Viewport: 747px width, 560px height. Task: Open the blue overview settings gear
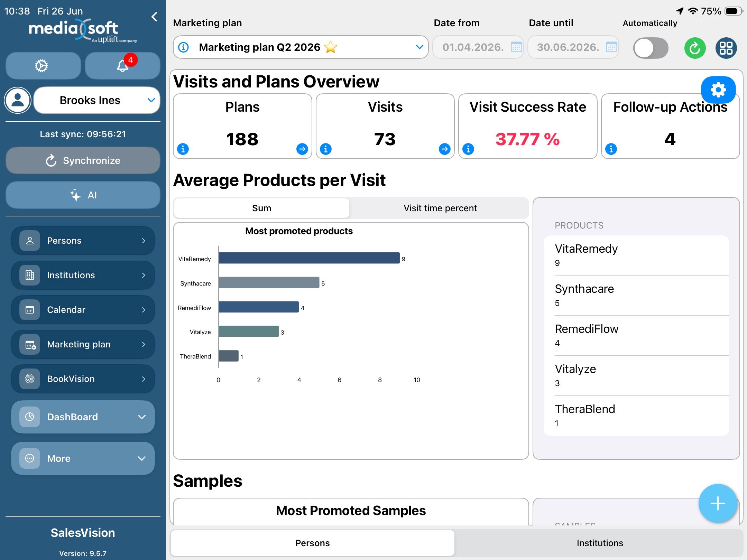pos(718,90)
